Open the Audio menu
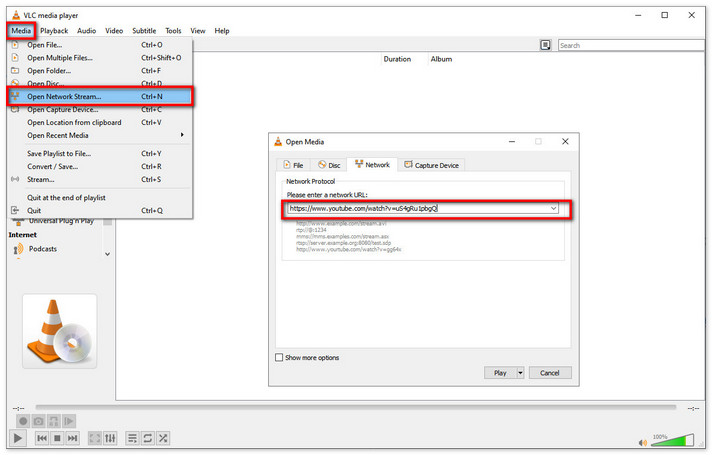Viewport: 712px width, 455px height. pyautogui.click(x=86, y=31)
